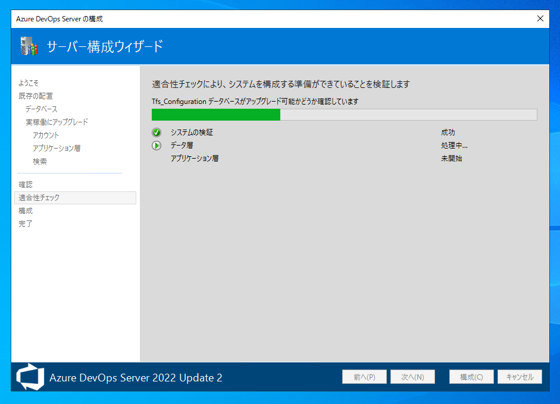Click the Tfs_Configuration database status message
The image size is (560, 404).
point(255,101)
